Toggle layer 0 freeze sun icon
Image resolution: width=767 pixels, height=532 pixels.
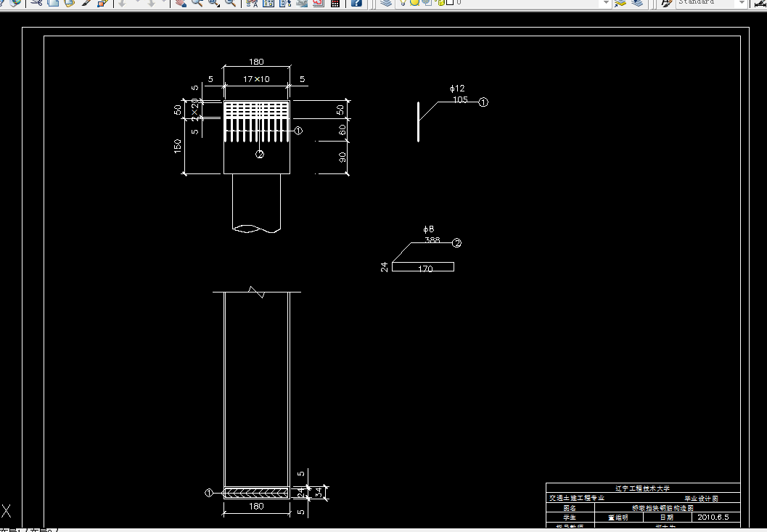[415, 2]
